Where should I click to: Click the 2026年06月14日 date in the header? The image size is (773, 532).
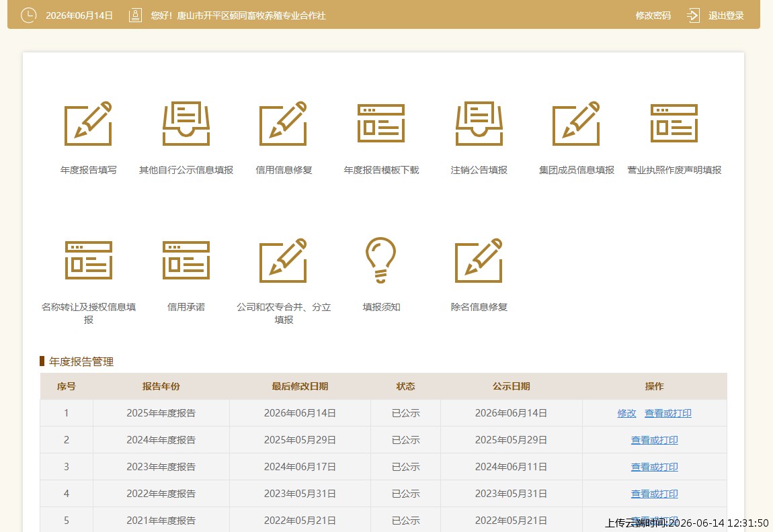[79, 15]
